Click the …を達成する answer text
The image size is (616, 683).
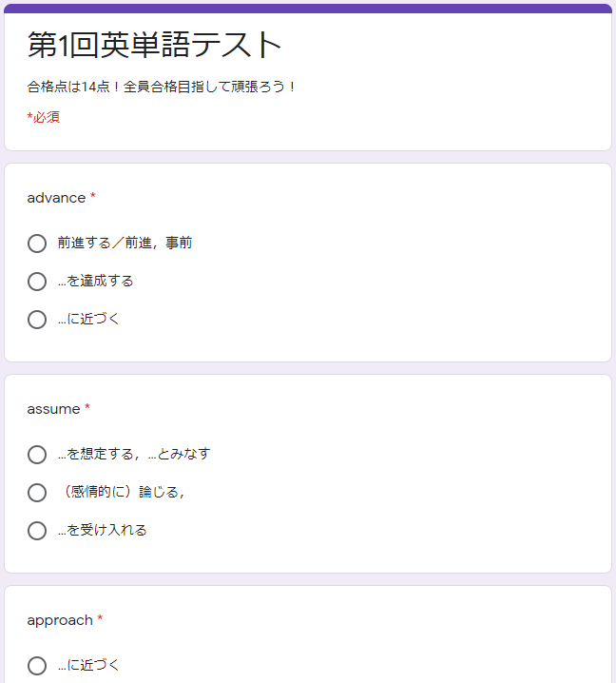[x=95, y=281]
